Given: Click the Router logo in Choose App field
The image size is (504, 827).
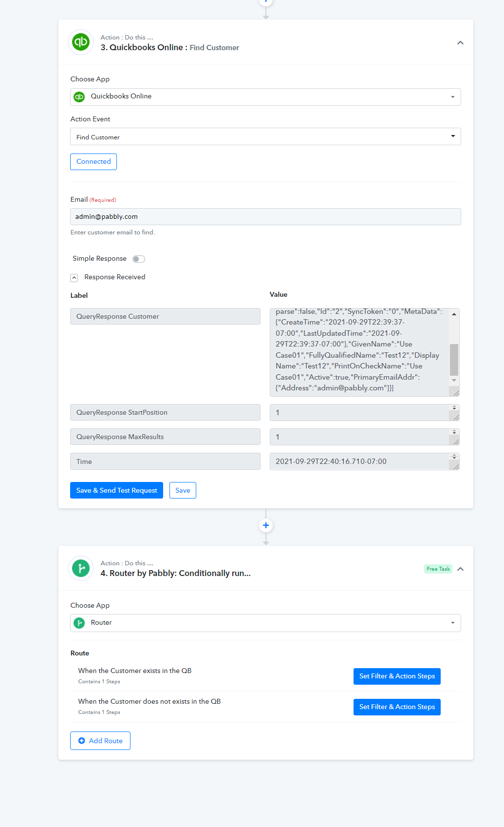Looking at the screenshot, I should (79, 623).
